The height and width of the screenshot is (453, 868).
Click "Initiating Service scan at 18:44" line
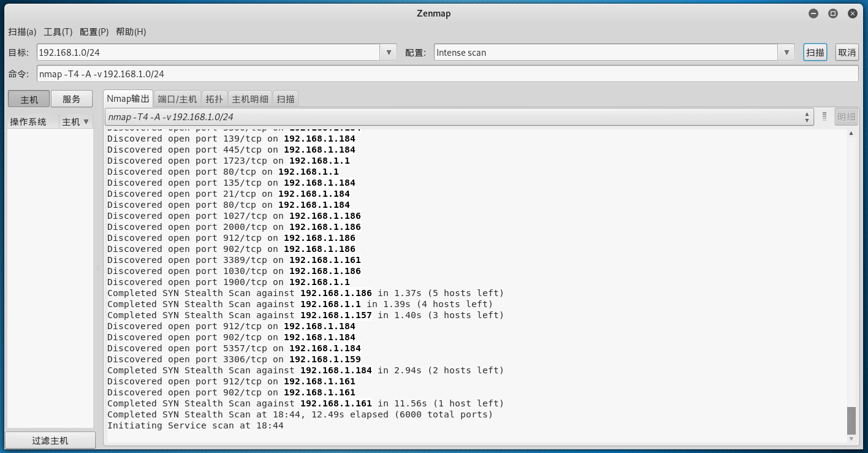[196, 425]
